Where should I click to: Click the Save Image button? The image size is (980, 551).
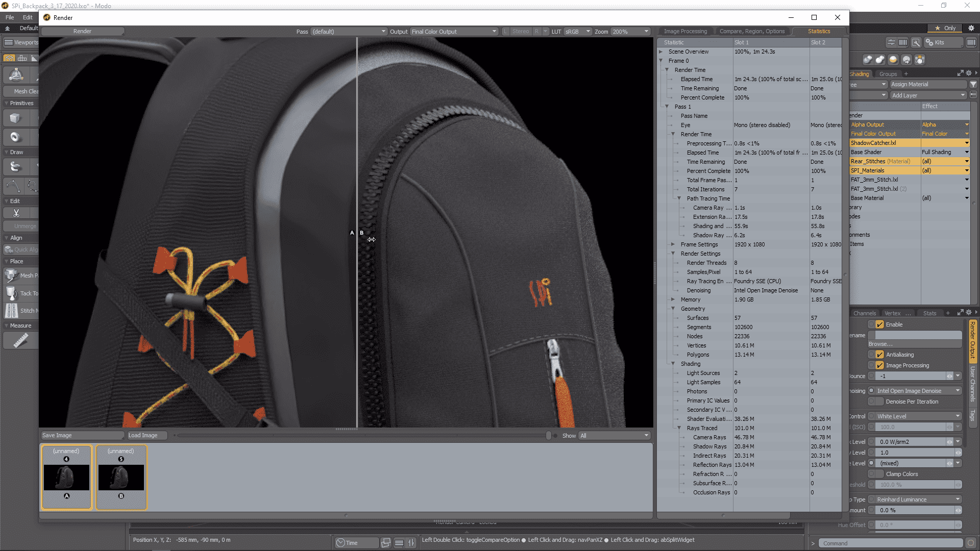[82, 435]
